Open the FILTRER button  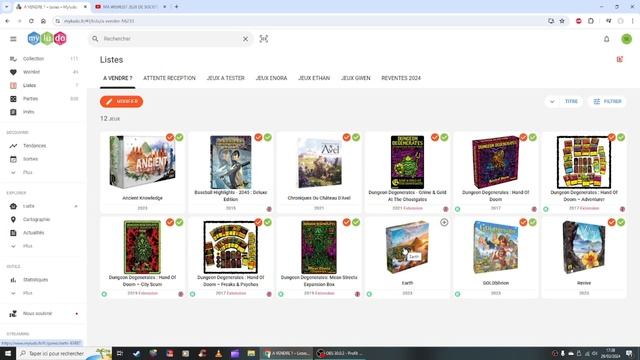pos(607,102)
